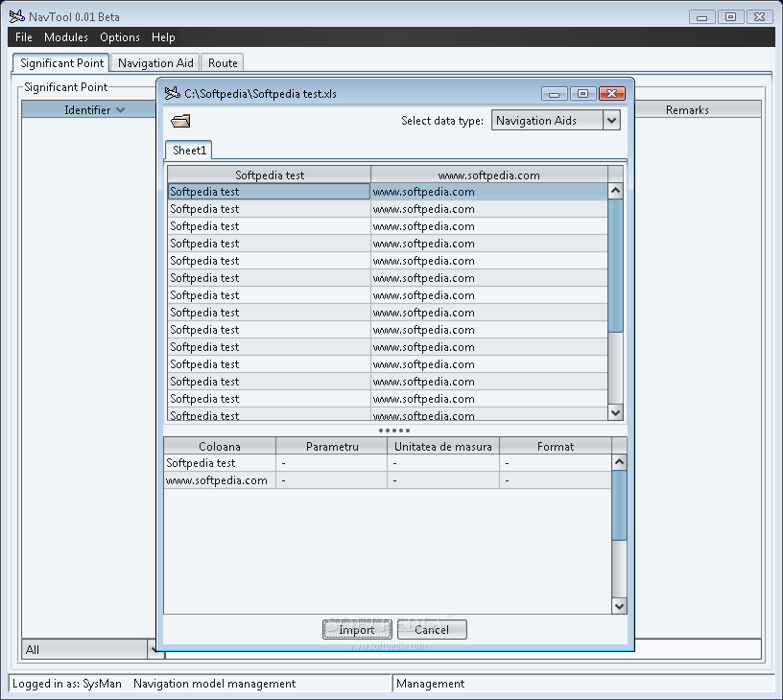The height and width of the screenshot is (700, 783).
Task: Click the 'www.softpedia.com' column header in sheet
Action: [x=489, y=175]
